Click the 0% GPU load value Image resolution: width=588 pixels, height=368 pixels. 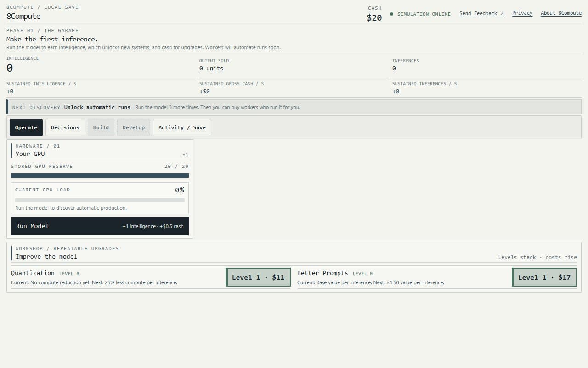point(180,190)
